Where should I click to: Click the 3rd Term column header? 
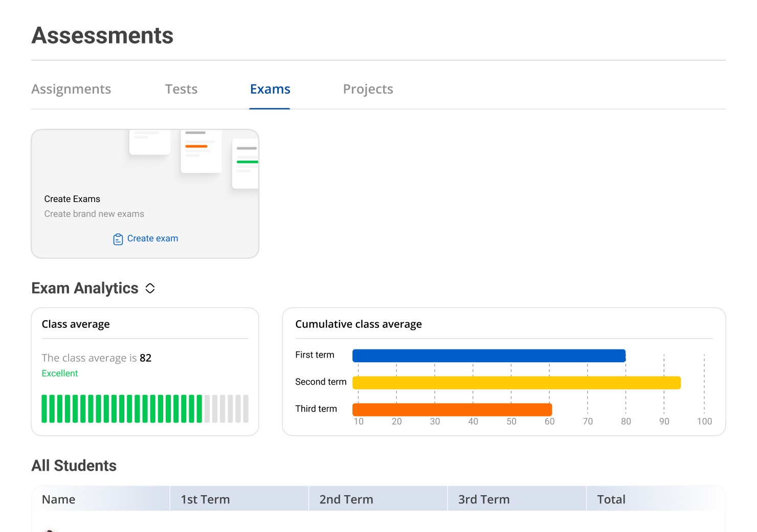(x=517, y=499)
